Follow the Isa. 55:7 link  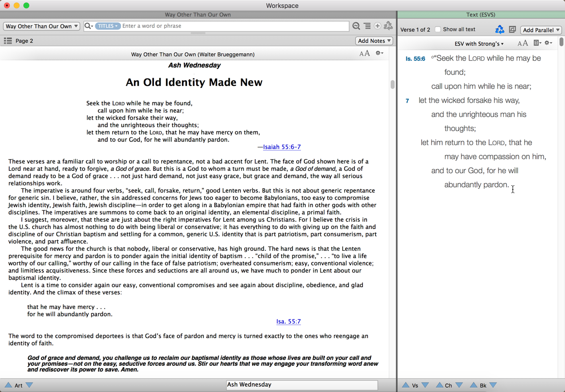pyautogui.click(x=288, y=321)
